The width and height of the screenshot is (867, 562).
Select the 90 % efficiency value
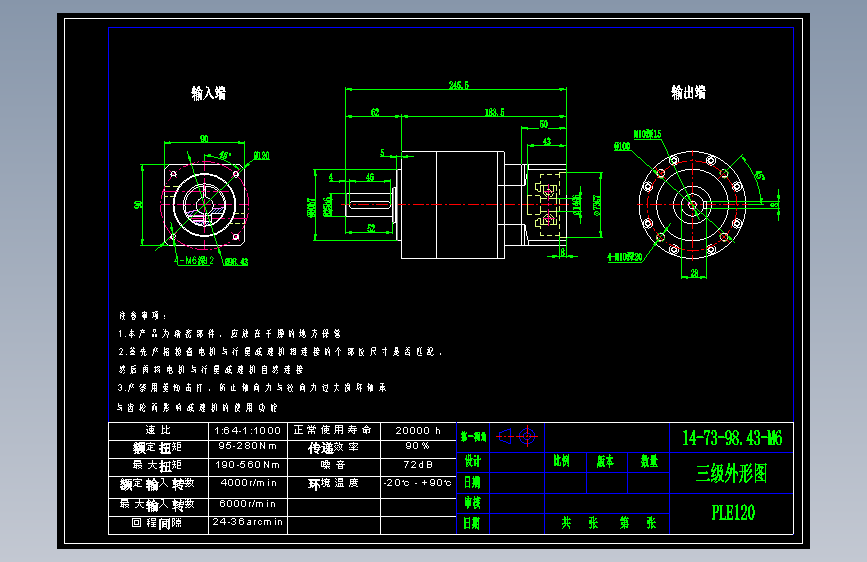pos(417,446)
